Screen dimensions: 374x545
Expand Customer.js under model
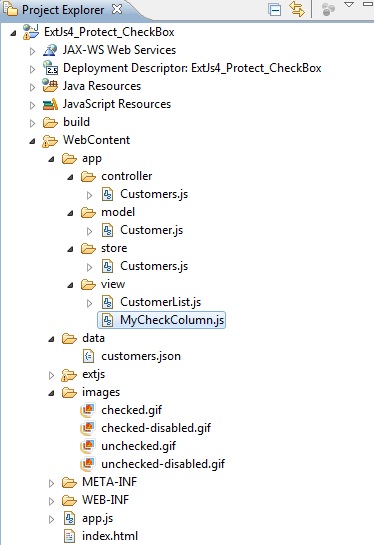(x=89, y=231)
